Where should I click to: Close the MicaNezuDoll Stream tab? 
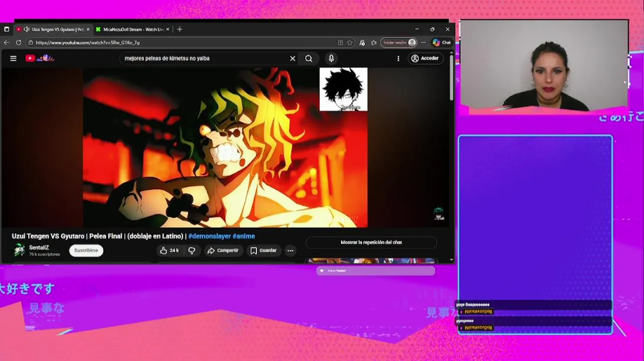pos(168,30)
